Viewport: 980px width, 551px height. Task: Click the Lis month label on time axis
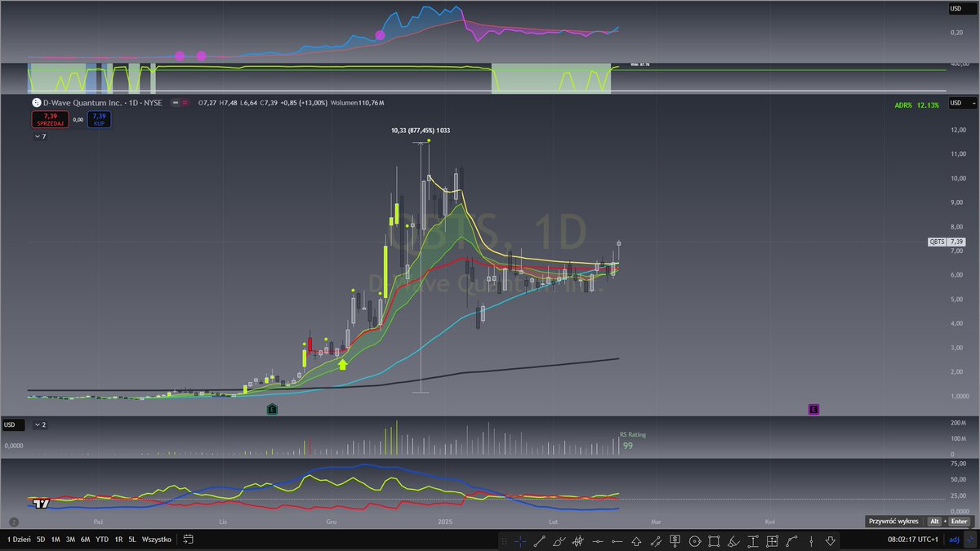222,521
